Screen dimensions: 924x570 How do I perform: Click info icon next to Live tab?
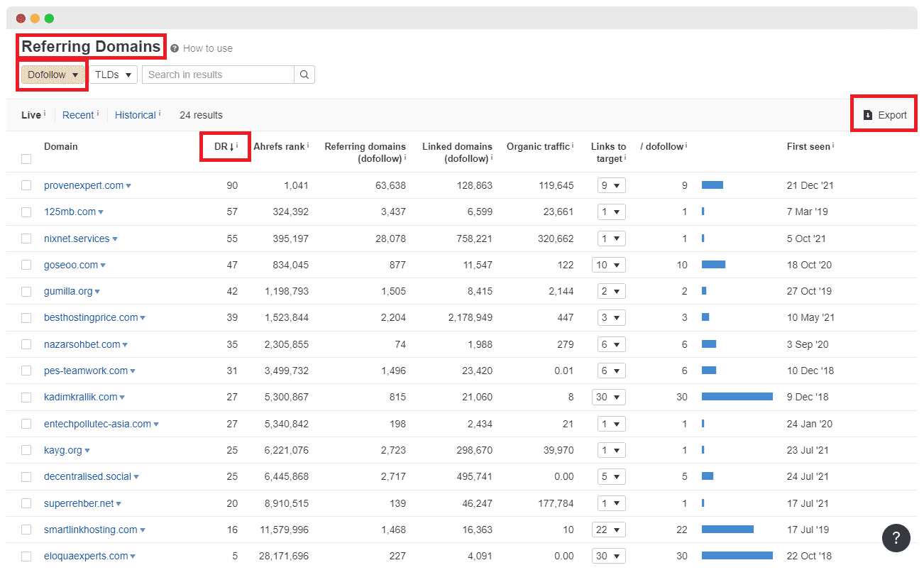45,114
